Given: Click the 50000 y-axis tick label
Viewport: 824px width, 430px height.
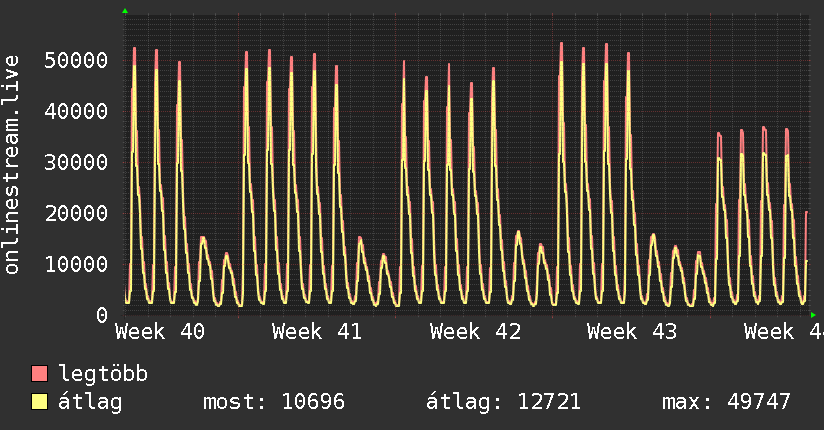Looking at the screenshot, I should point(76,60).
